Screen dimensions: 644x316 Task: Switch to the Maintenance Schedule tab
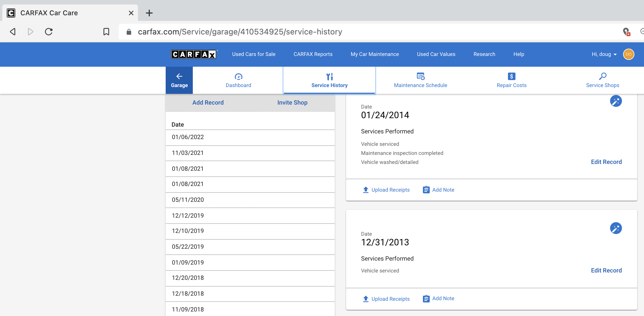click(x=421, y=80)
